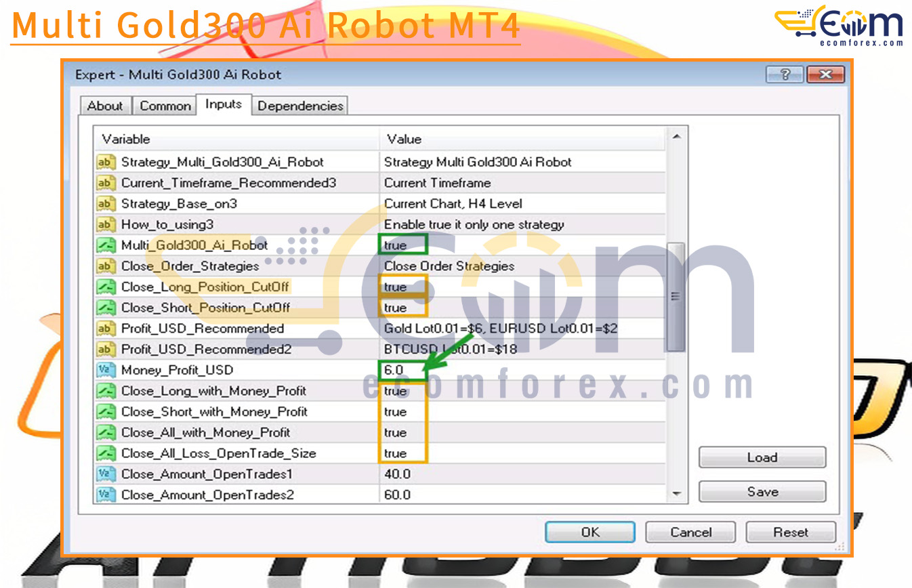Edit the Money_Profit_USD value field 6.0

coord(400,371)
